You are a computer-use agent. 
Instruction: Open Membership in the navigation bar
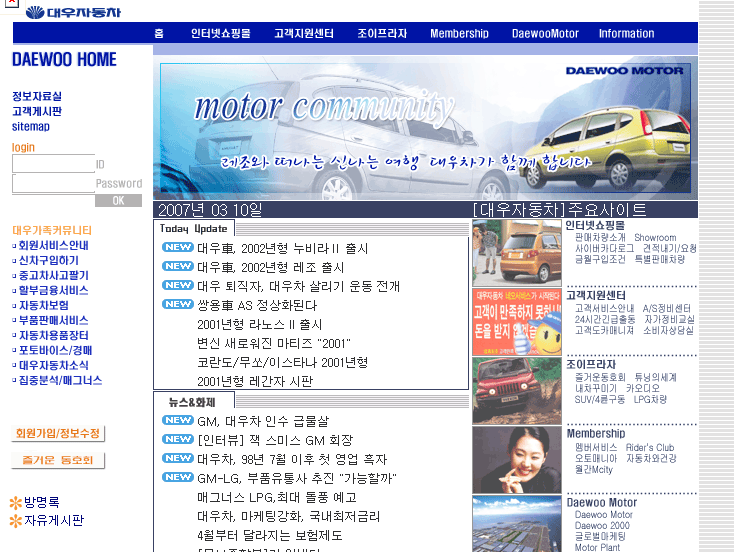(x=459, y=33)
